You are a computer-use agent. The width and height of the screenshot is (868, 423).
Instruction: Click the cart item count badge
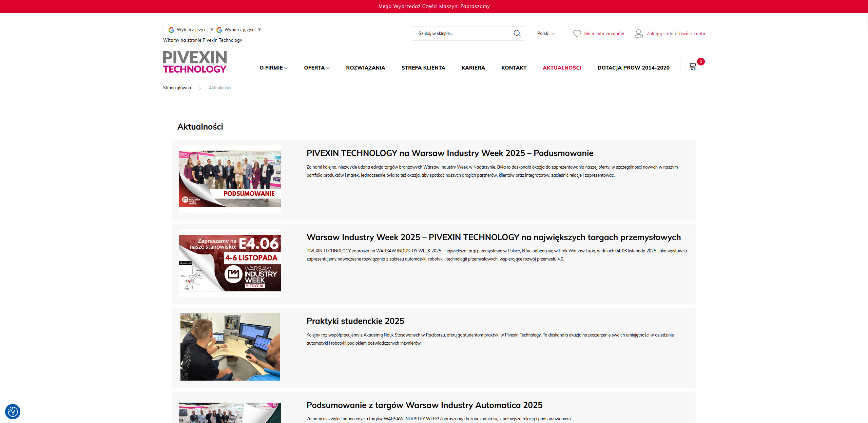(701, 62)
